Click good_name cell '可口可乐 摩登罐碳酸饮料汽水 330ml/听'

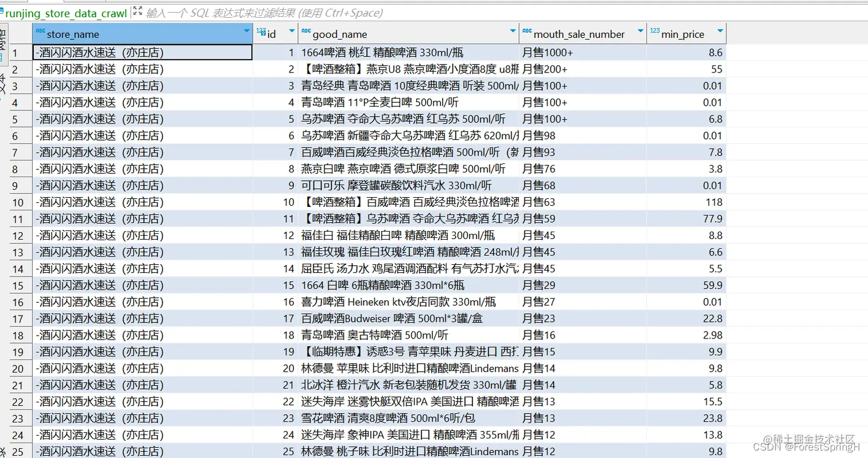tap(409, 186)
